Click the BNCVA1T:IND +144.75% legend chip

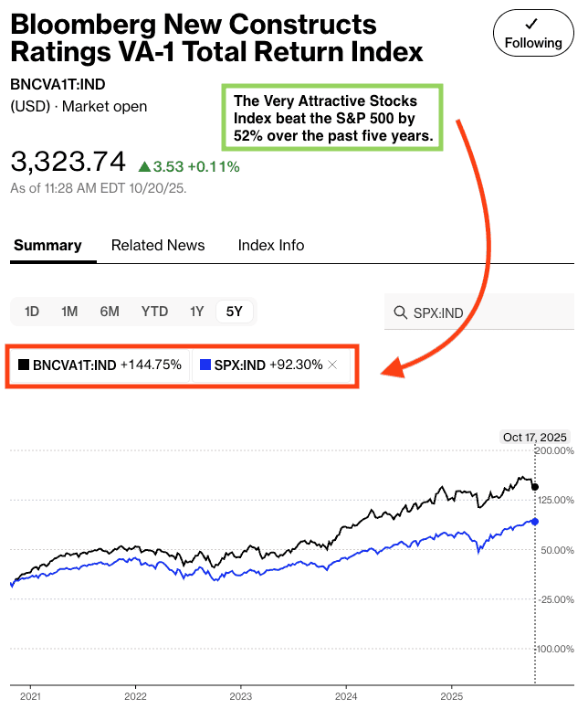pyautogui.click(x=100, y=365)
